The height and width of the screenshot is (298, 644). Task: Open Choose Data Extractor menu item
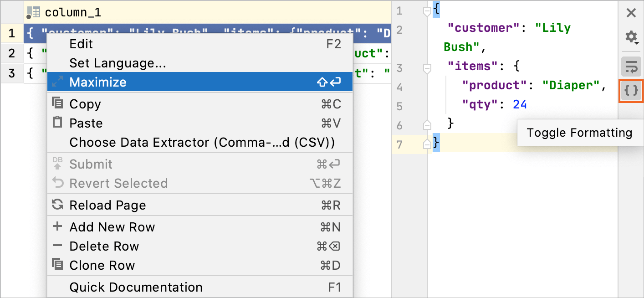click(x=202, y=142)
